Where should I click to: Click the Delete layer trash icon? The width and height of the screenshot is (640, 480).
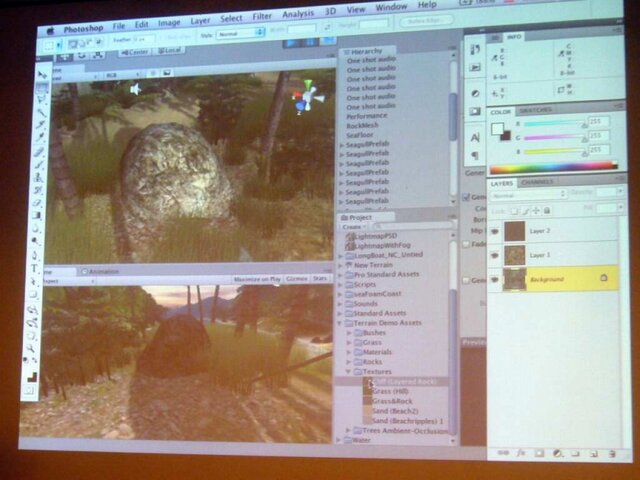pyautogui.click(x=611, y=453)
